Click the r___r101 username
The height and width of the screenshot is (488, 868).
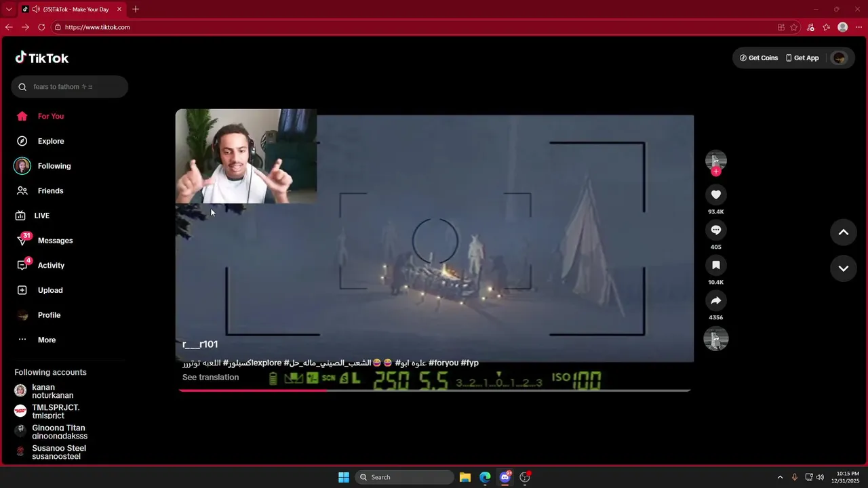coord(200,344)
